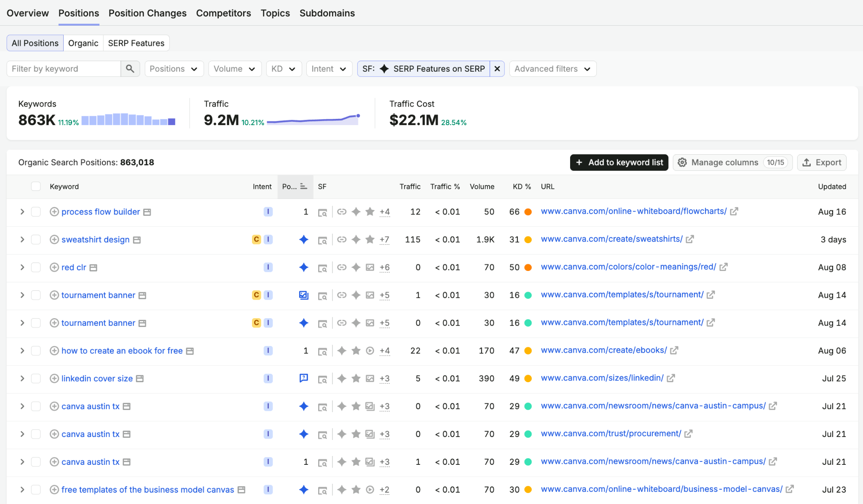863x504 pixels.
Task: Open the Topics tab
Action: (275, 13)
